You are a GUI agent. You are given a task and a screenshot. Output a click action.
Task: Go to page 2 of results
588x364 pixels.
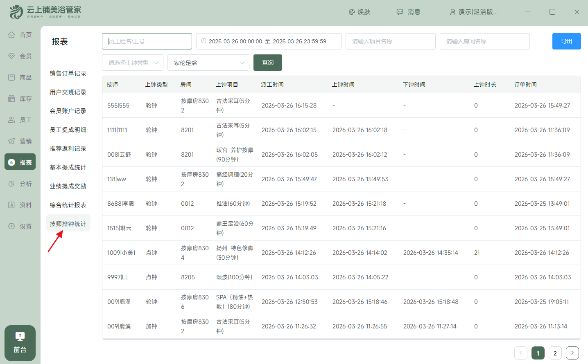(555, 353)
